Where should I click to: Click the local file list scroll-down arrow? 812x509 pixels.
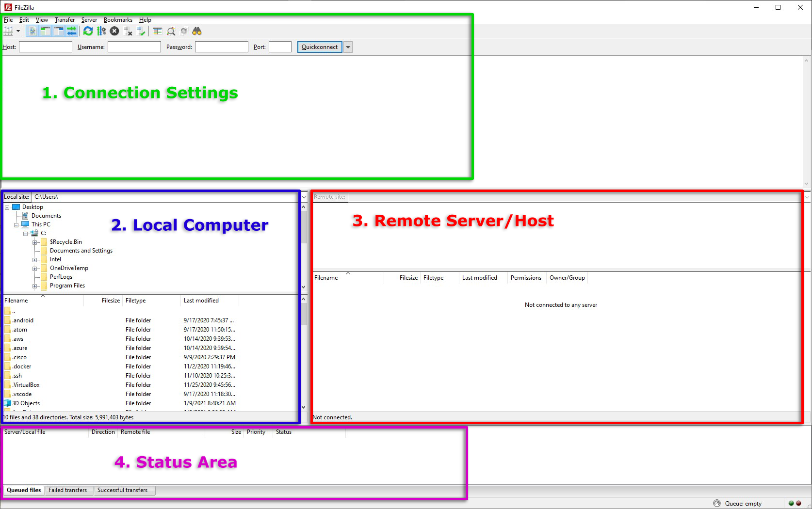point(304,407)
